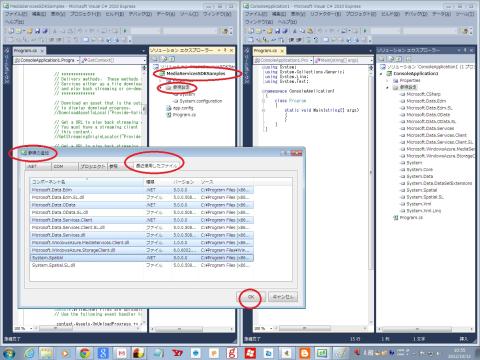Click OK in the Add Reference dialog

[x=251, y=297]
